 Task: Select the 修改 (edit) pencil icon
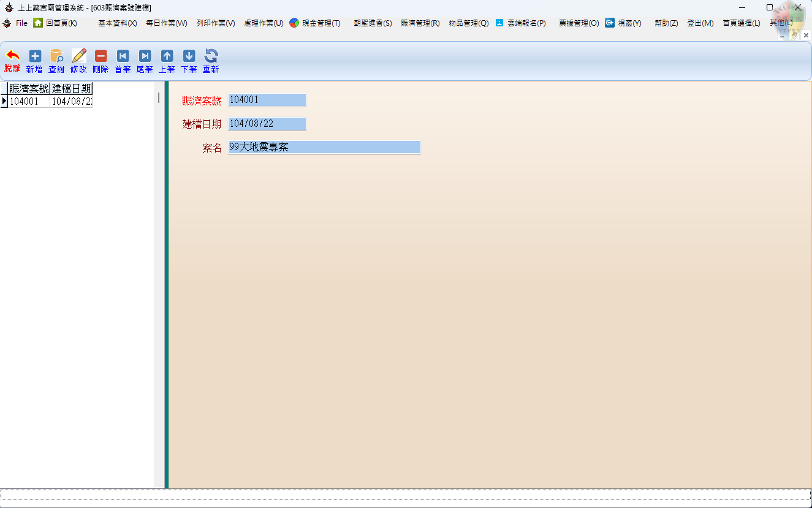(78, 56)
